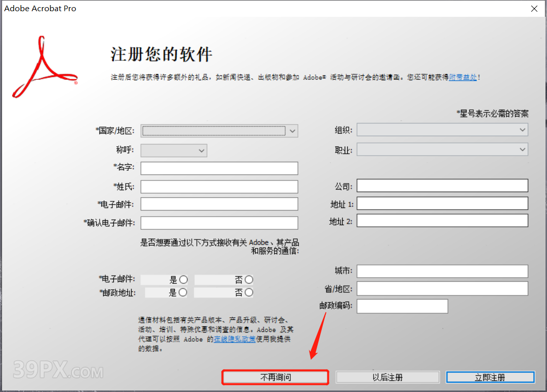Select 否 for 电子邮件 communications
Viewport: 547px width, 392px height.
pos(249,279)
